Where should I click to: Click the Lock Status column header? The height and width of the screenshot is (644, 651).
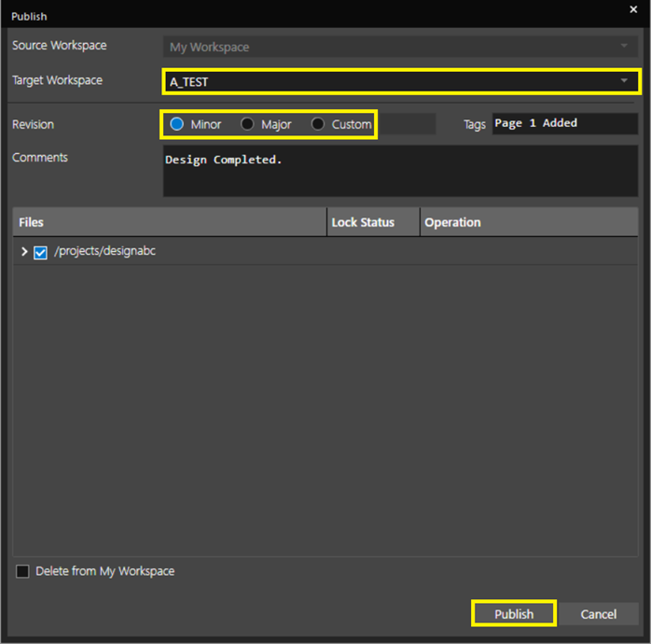(x=373, y=222)
